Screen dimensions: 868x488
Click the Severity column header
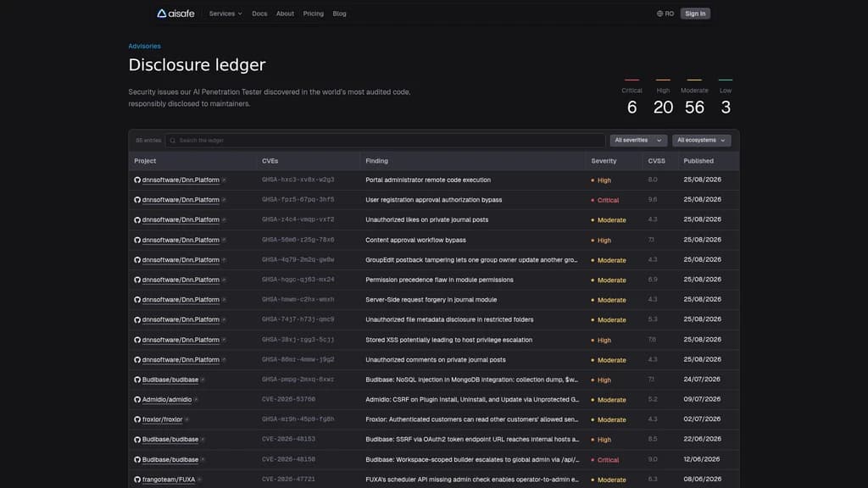coord(604,161)
